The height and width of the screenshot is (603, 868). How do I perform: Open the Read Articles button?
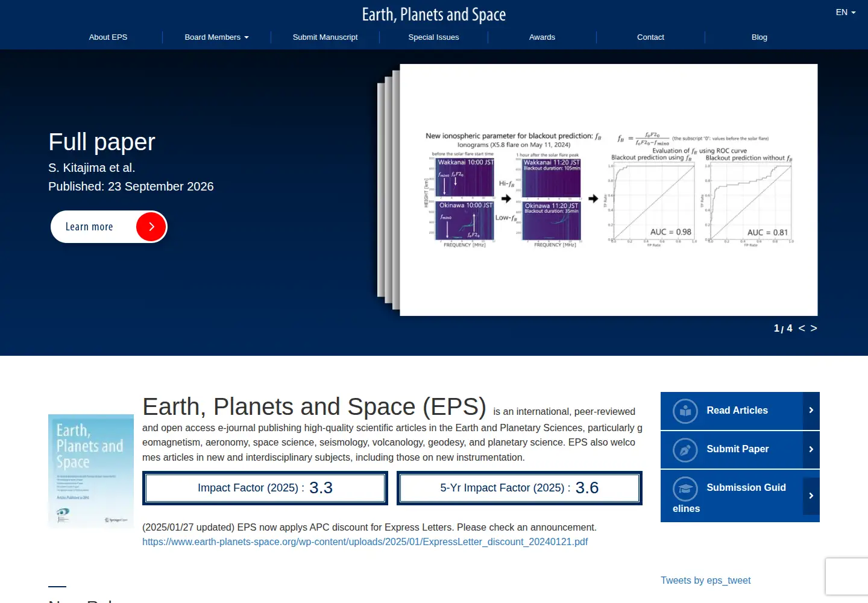point(740,411)
